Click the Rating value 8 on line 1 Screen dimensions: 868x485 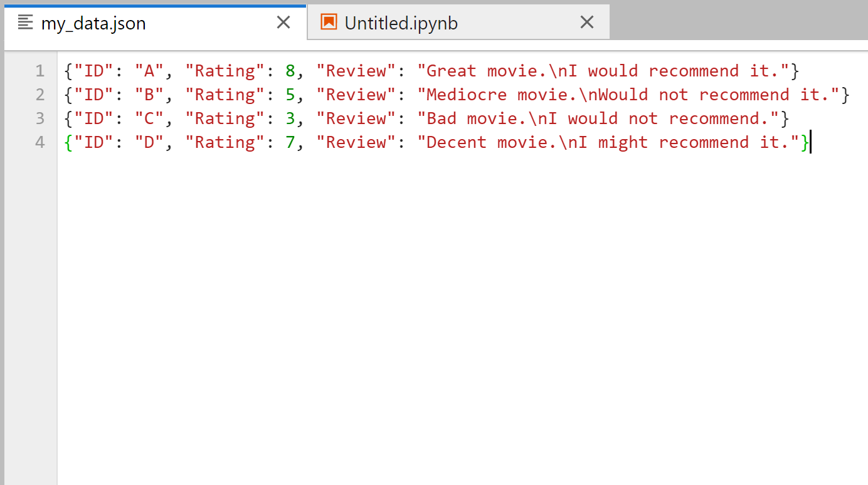click(290, 70)
